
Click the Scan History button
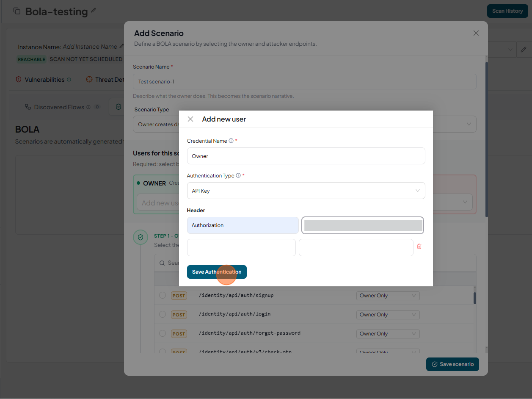[507, 11]
